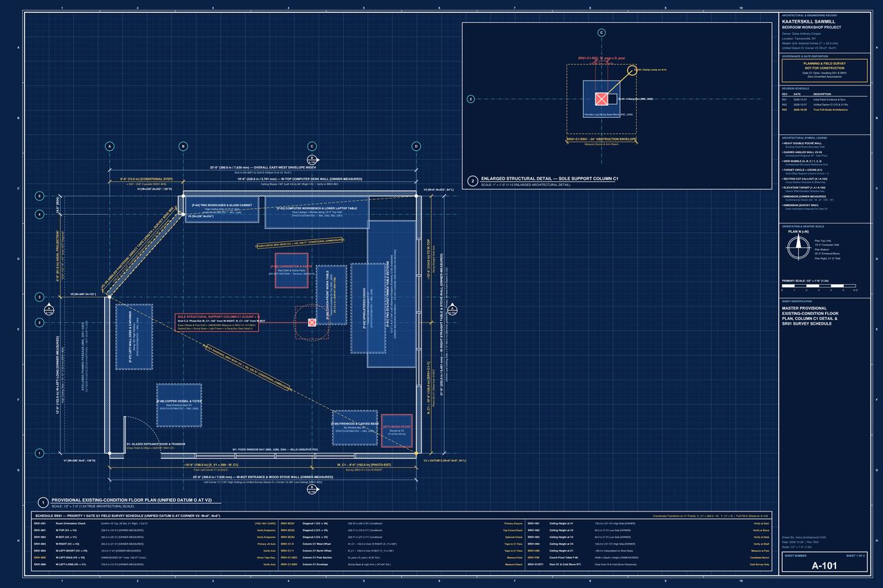Viewport: 883px width, 588px height.
Task: Click 'Overall East-West Envelope Width' dimension text
Action: (x=264, y=167)
